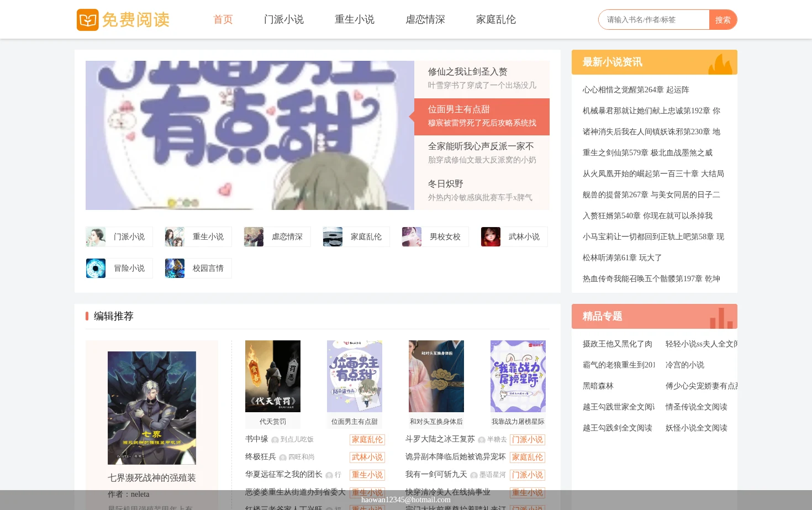Select the 全家能听我心声反派一家不 slide entry
The image size is (812, 510).
(482, 154)
